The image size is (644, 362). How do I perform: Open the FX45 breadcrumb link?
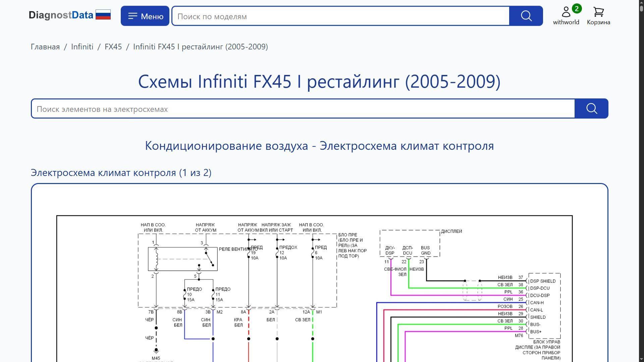coord(113,47)
